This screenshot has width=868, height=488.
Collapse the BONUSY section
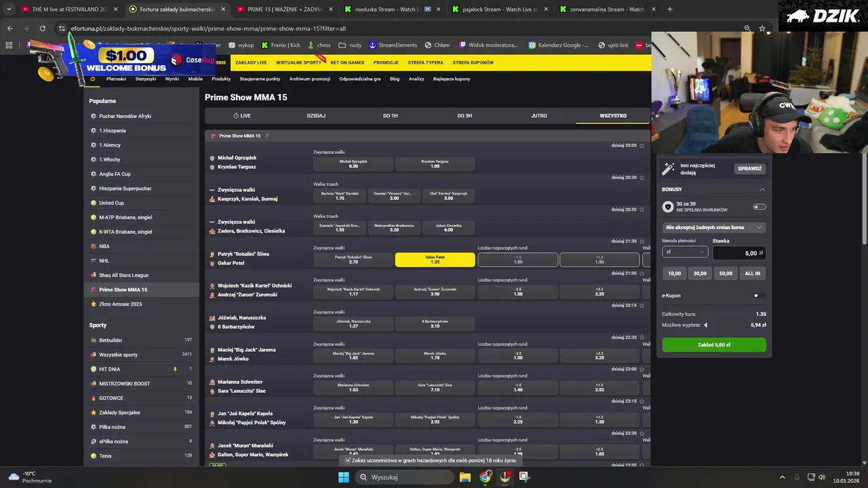(x=762, y=189)
